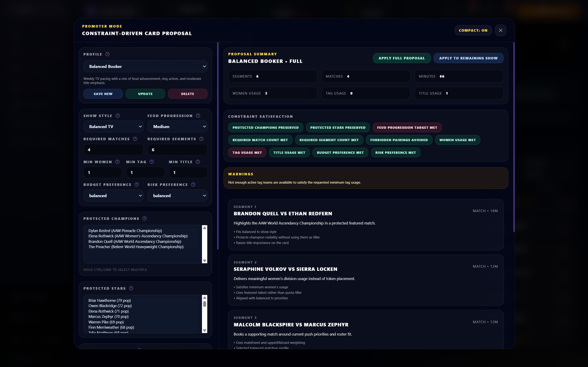Open the Risk Preference dropdown
The width and height of the screenshot is (588, 367).
[177, 196]
